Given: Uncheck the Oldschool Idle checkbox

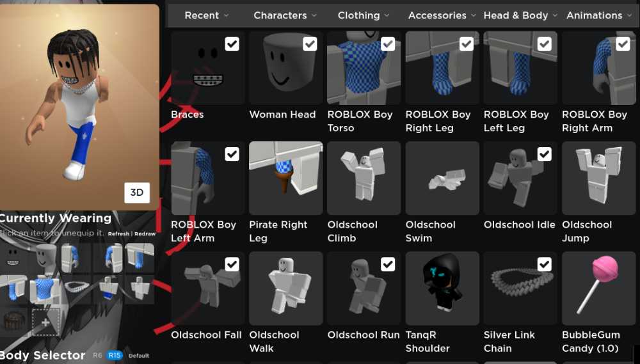Looking at the screenshot, I should [544, 154].
